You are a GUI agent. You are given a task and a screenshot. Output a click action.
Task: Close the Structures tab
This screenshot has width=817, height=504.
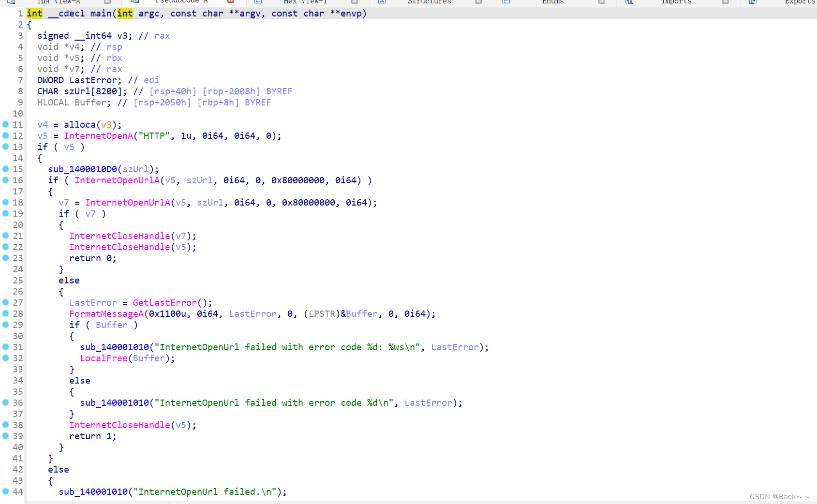tap(478, 2)
